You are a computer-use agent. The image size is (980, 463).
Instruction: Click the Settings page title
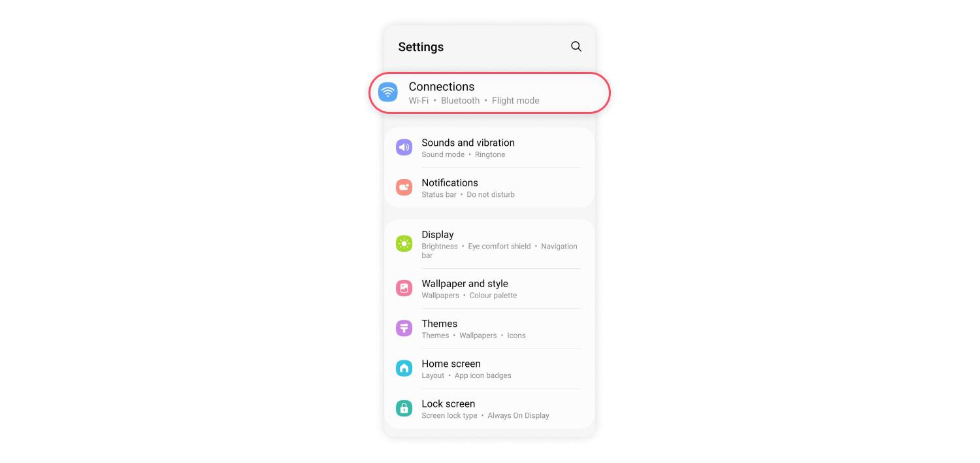(421, 47)
